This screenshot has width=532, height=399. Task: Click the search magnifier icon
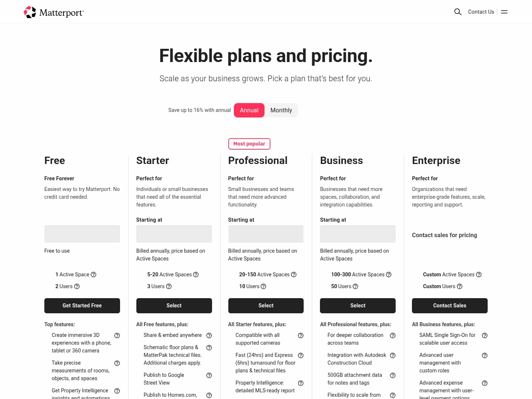point(458,12)
